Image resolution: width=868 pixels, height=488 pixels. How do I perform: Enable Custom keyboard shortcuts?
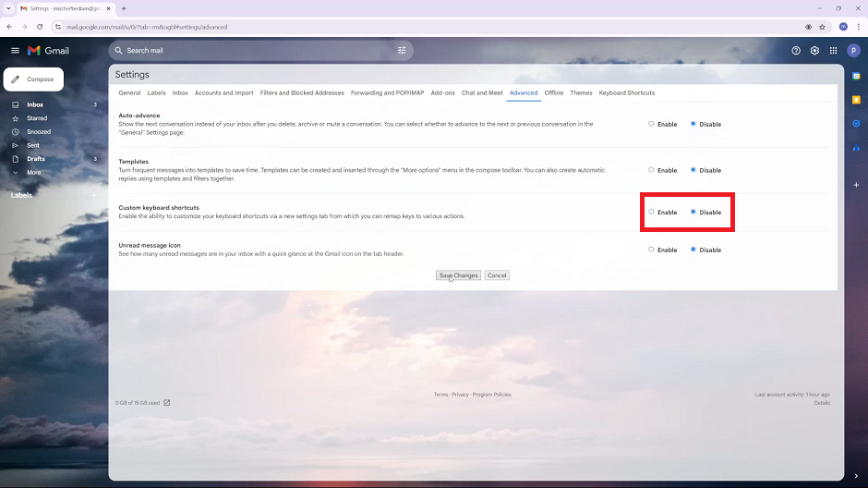pyautogui.click(x=651, y=213)
